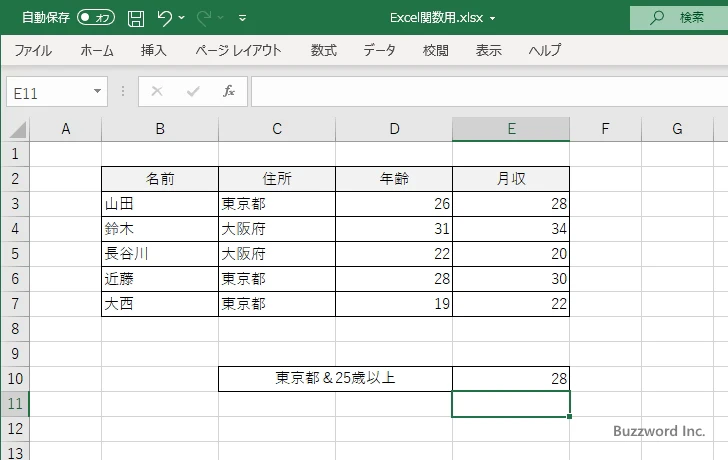Viewport: 728px width, 460px height.
Task: Select column C header
Action: (277, 129)
